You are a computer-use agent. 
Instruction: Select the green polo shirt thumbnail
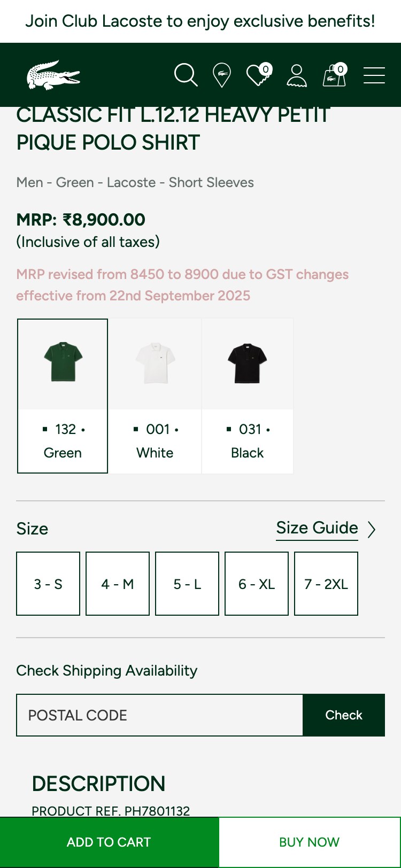point(63,363)
